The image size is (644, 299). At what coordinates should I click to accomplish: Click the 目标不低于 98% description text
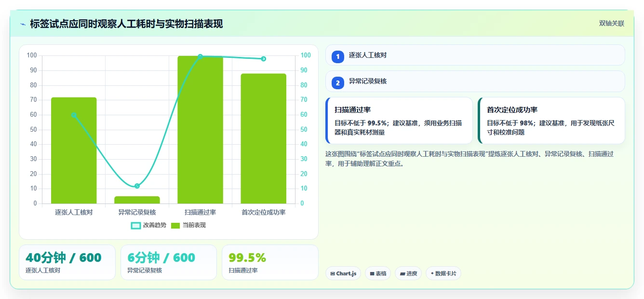[550, 127]
